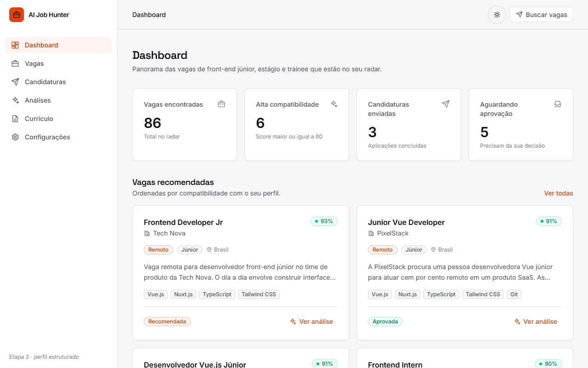The width and height of the screenshot is (588, 368).
Task: Click the Vagas recomendadas heading
Action: tap(173, 182)
